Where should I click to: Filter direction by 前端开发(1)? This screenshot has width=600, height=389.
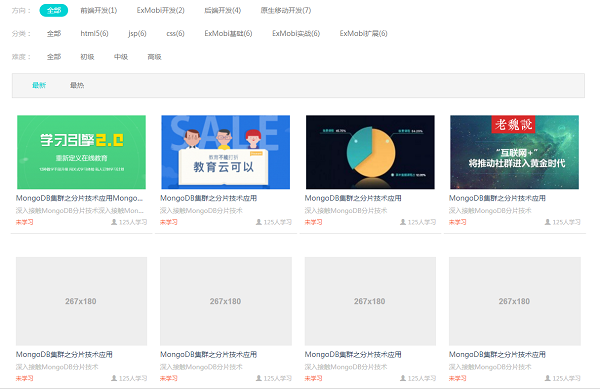99,10
